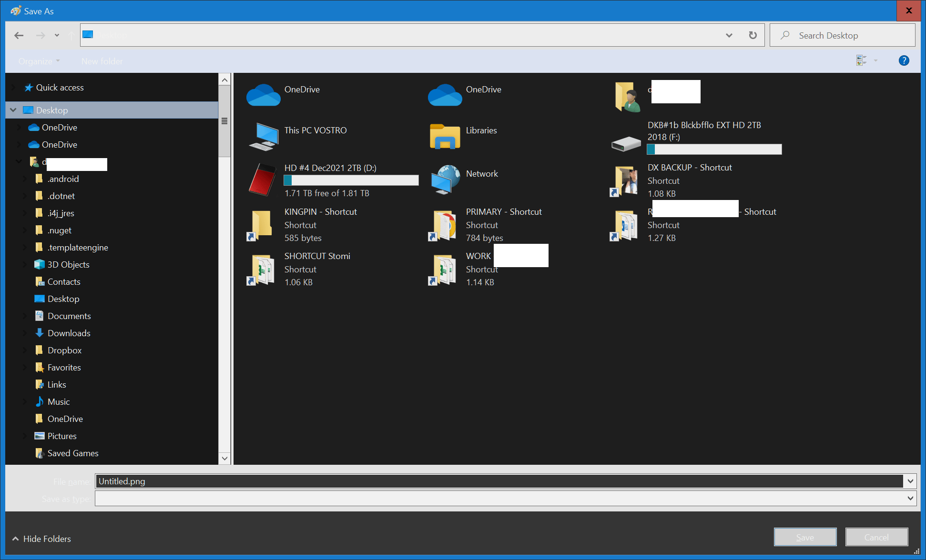
Task: Collapse the Desktop node in the sidebar tree
Action: (13, 110)
